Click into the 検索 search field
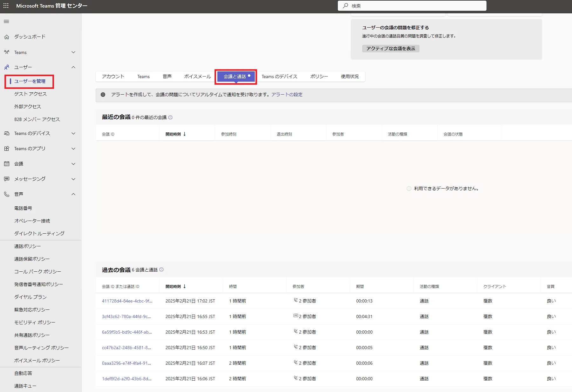The height and width of the screenshot is (392, 572). [412, 6]
